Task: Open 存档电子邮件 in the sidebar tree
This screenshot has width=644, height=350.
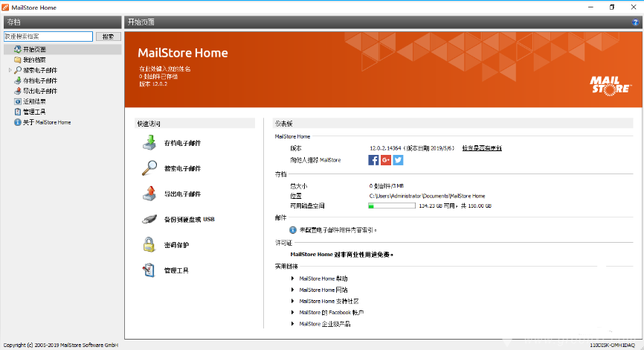Action: click(x=40, y=80)
